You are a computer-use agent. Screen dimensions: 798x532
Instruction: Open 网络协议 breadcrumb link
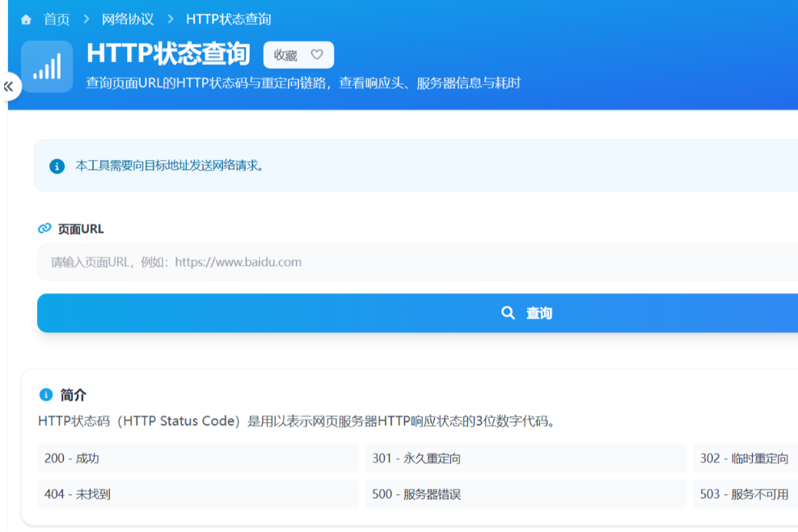128,19
